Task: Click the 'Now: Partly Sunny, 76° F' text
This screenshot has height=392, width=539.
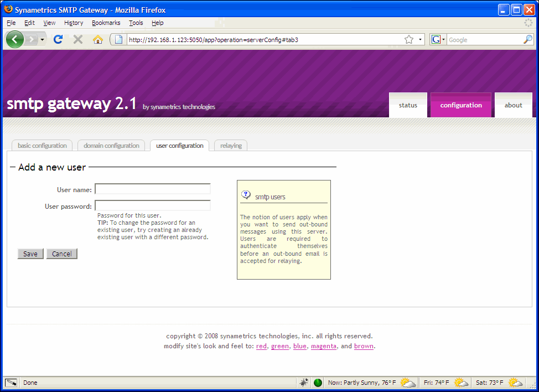Action: pyautogui.click(x=362, y=383)
